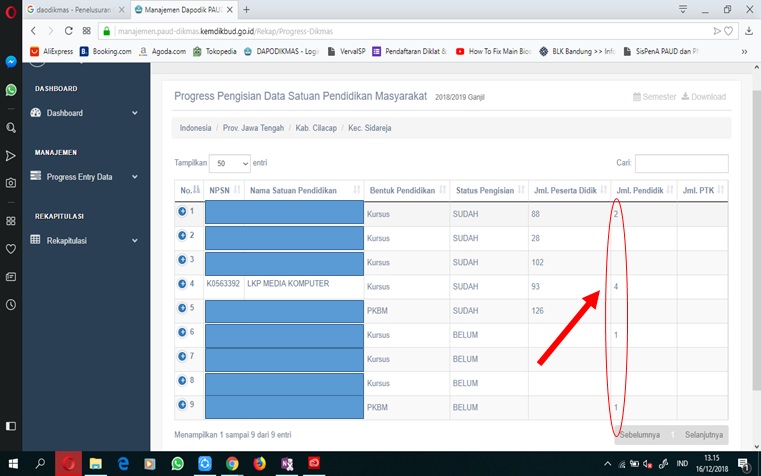Reload the current page
Screen dimensions: 761x476
(x=69, y=31)
